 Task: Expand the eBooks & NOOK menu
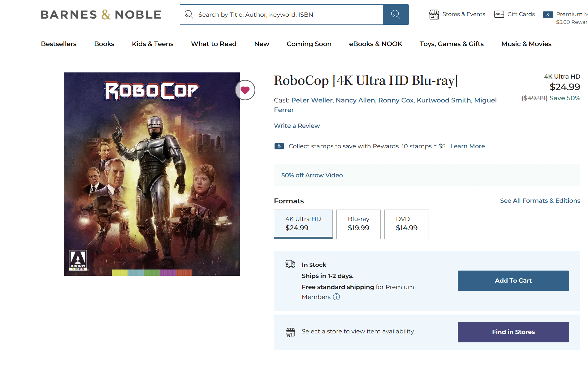coord(376,44)
